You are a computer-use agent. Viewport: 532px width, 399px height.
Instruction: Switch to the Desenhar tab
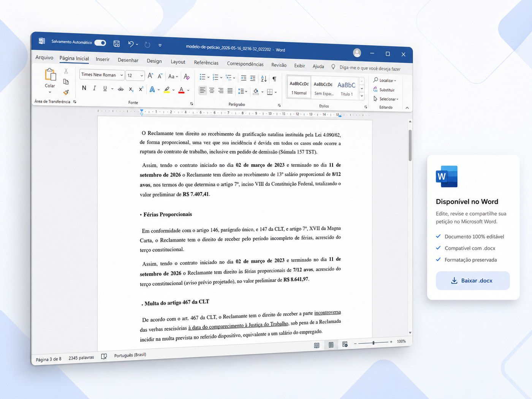(128, 60)
